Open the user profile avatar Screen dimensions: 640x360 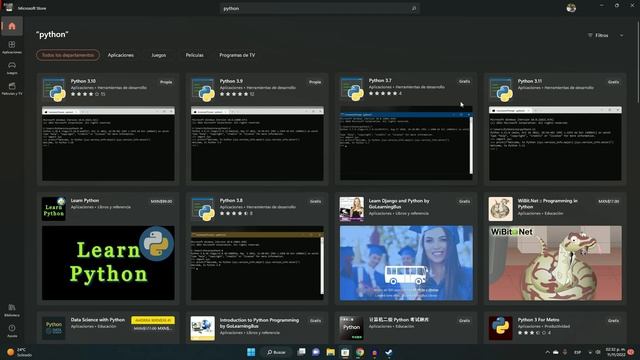[x=571, y=8]
